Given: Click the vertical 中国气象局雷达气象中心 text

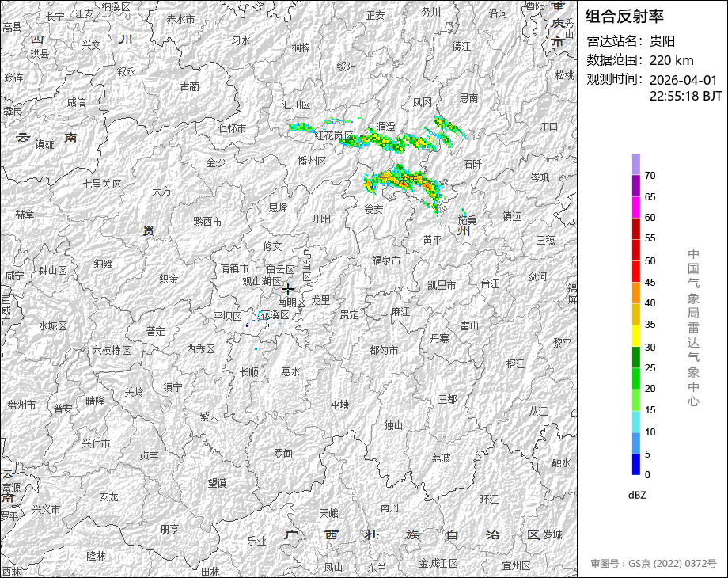Looking at the screenshot, I should (693, 328).
